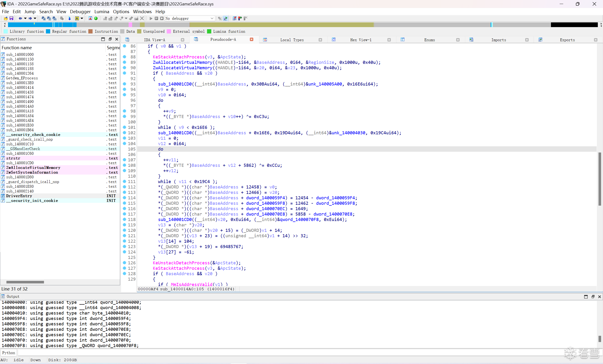
Task: Select DriverEntry in the function list
Action: point(19,196)
